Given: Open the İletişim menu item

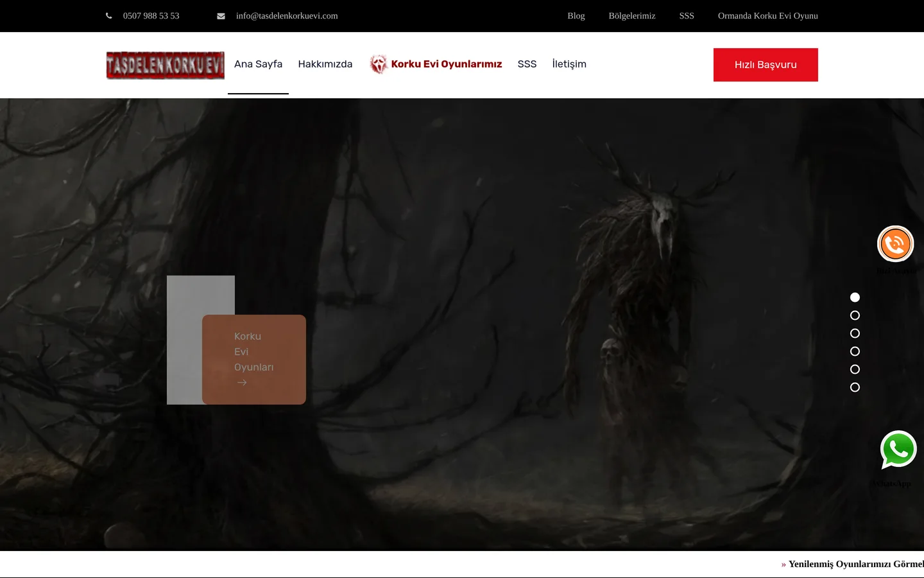Looking at the screenshot, I should point(569,64).
